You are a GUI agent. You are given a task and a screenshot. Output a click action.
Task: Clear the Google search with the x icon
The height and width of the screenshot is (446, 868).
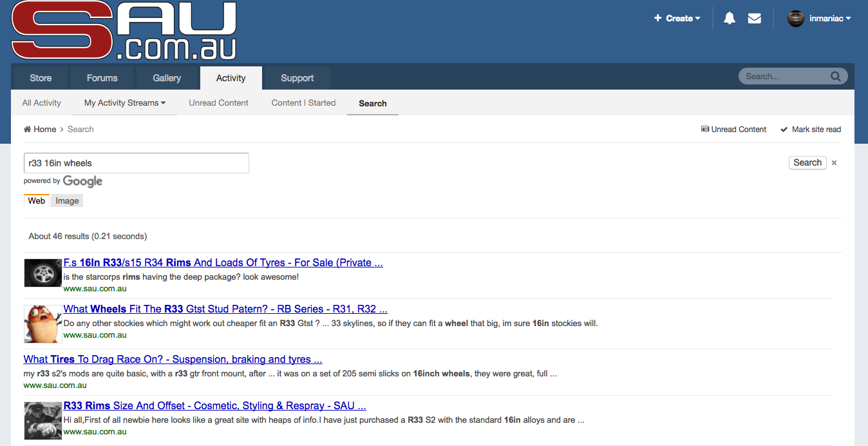point(834,163)
